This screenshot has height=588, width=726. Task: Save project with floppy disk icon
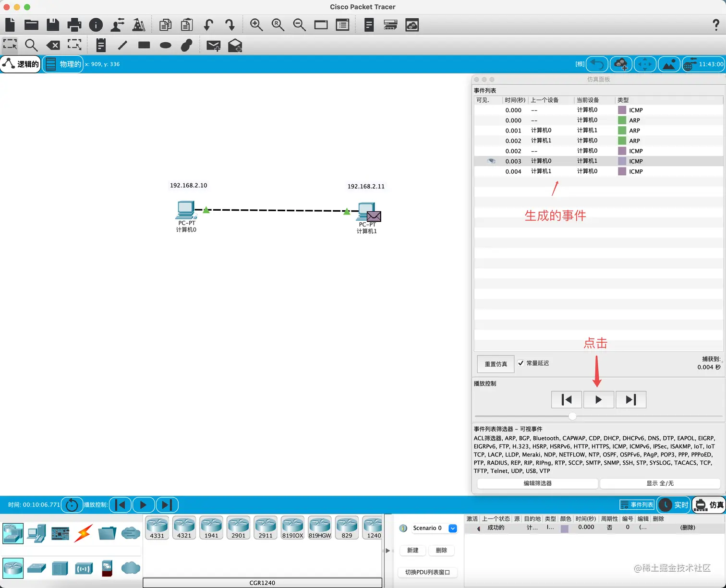[x=53, y=24]
